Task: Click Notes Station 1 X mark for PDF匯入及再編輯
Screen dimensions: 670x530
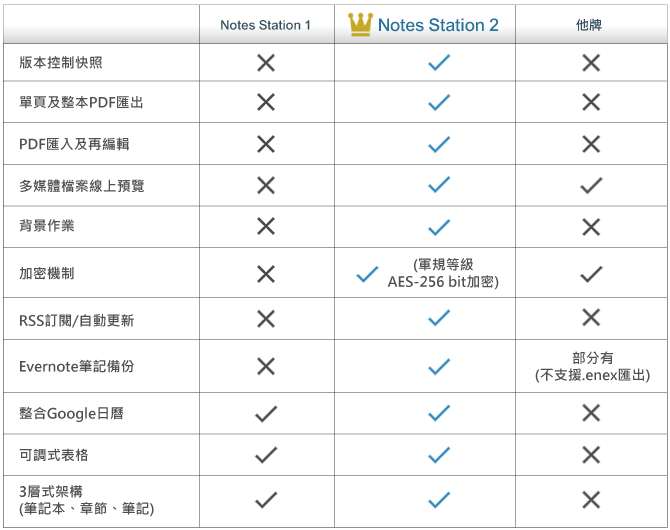Action: click(266, 144)
